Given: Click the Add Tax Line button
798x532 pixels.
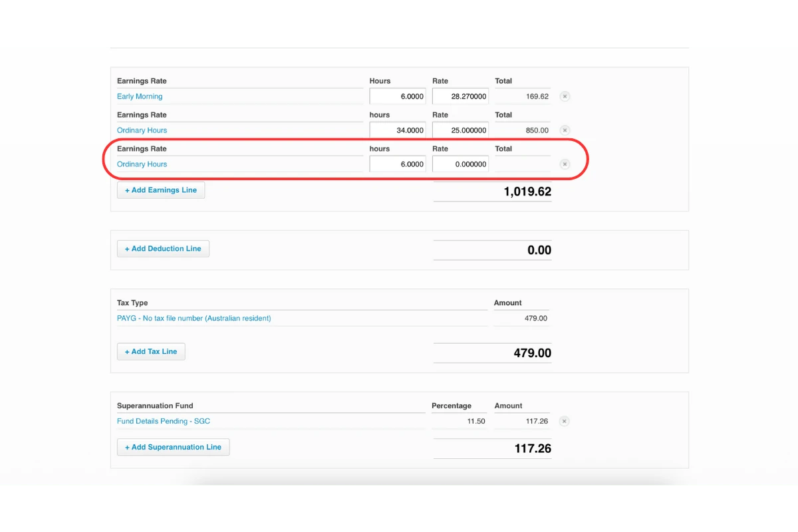Looking at the screenshot, I should pos(151,352).
